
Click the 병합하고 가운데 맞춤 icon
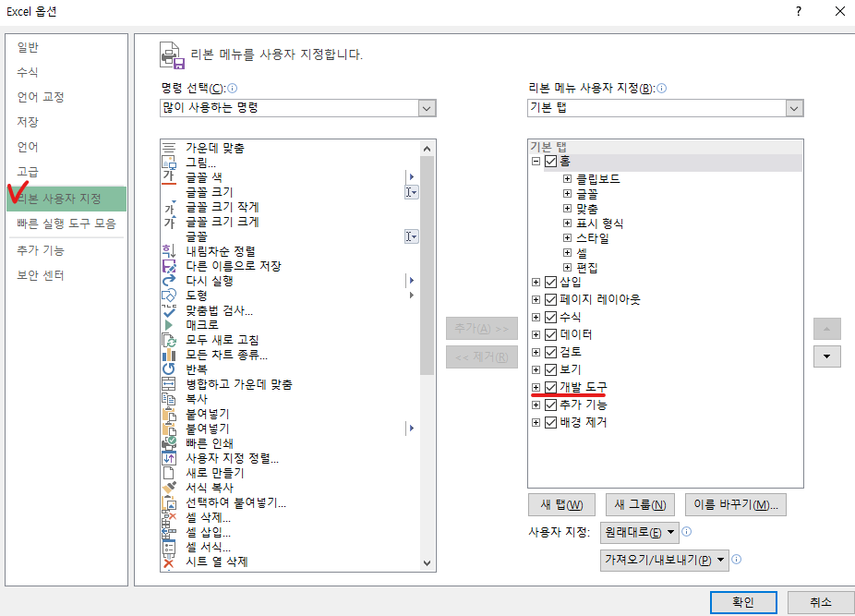click(169, 384)
